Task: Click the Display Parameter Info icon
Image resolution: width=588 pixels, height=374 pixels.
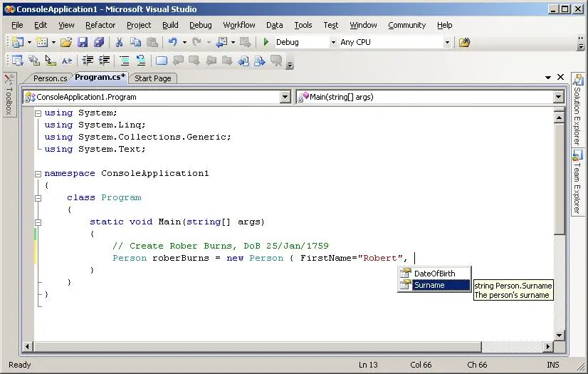Action: [x=34, y=60]
